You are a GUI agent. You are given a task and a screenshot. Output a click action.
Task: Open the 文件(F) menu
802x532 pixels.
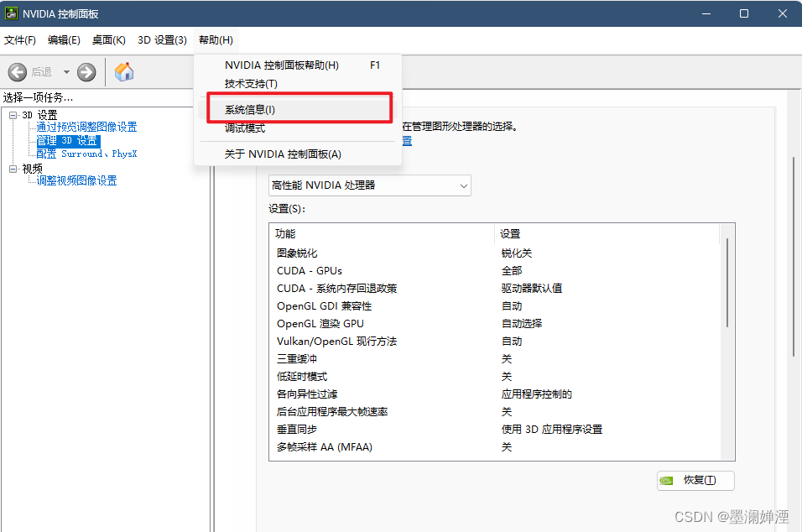click(x=20, y=40)
